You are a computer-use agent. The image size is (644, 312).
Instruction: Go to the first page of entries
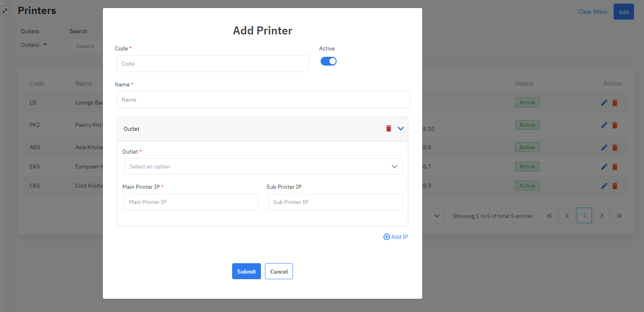pyautogui.click(x=549, y=216)
